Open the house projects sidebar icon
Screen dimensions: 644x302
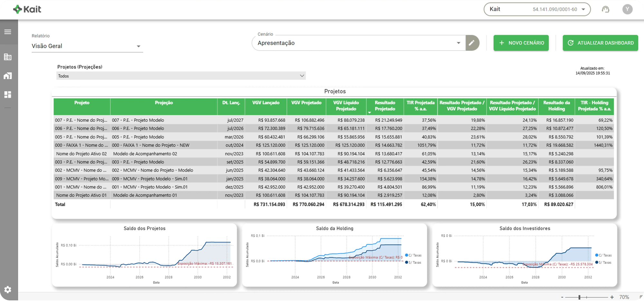coord(8,76)
